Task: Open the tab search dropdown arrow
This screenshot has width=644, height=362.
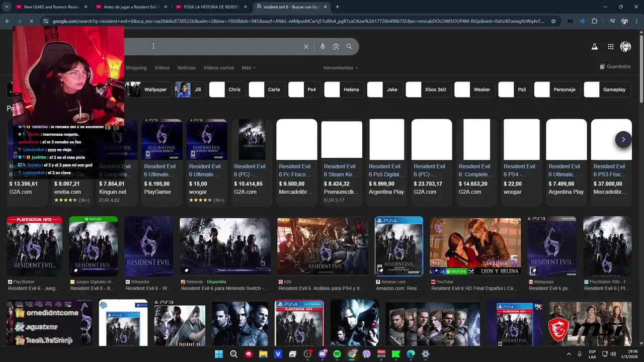Action: (7, 7)
